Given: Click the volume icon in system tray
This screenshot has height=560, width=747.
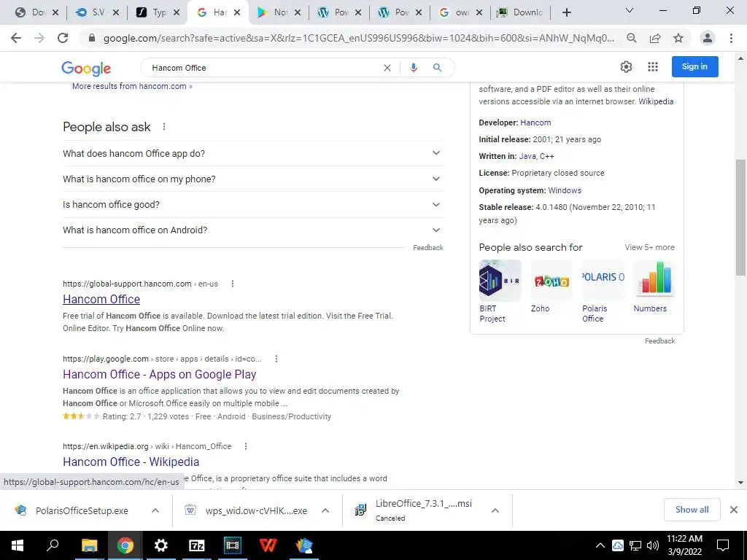Looking at the screenshot, I should (x=653, y=545).
